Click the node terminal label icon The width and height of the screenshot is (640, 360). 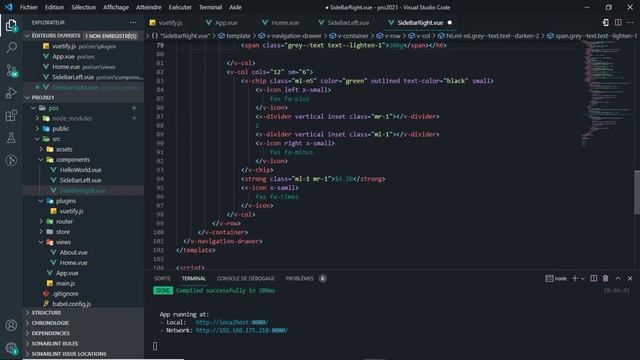coord(556,278)
